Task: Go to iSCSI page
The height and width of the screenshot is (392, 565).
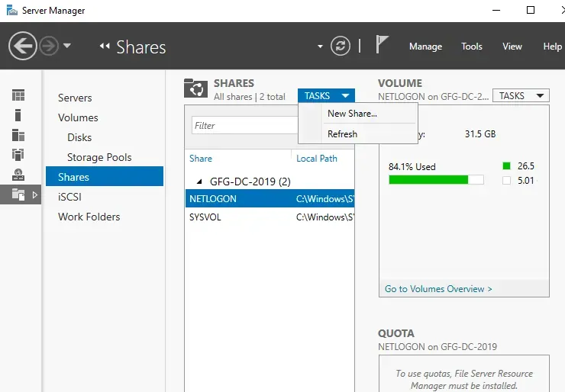Action: tap(70, 197)
